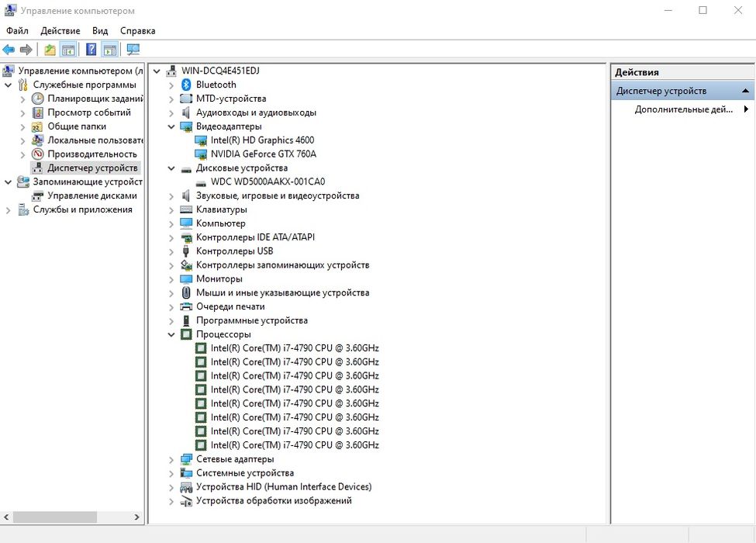Click the keyboard icon beside Клавиатуры
Screen dimensions: 756x543
coord(186,209)
